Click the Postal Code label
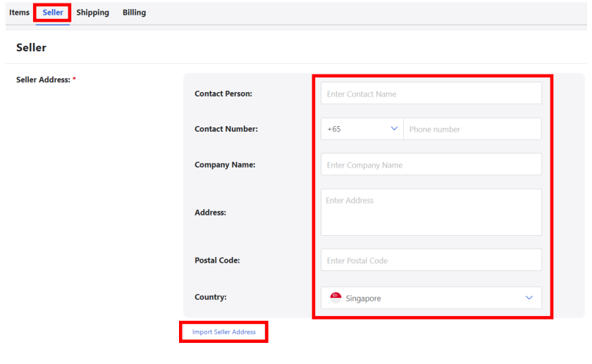592x364 pixels. 217,261
